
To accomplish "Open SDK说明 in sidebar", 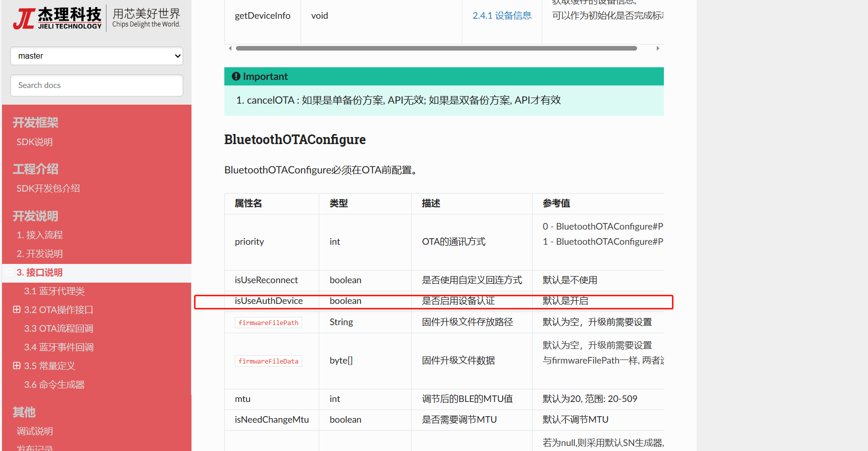I will click(x=34, y=142).
